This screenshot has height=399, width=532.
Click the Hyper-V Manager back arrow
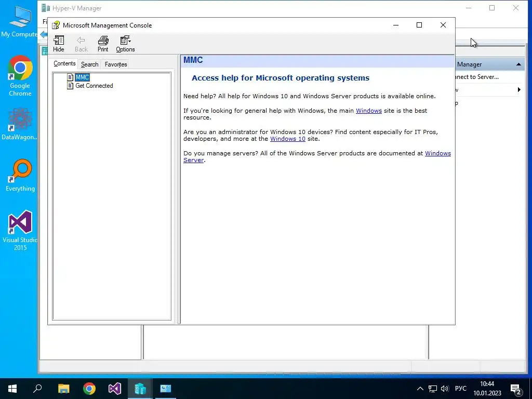tap(44, 34)
